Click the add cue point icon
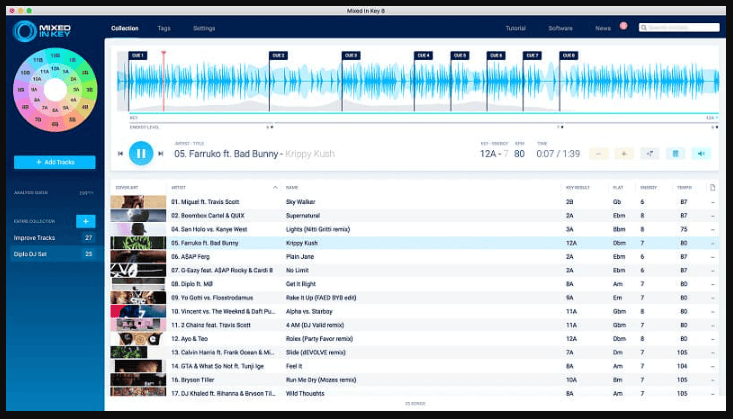This screenshot has height=419, width=733. pos(649,153)
